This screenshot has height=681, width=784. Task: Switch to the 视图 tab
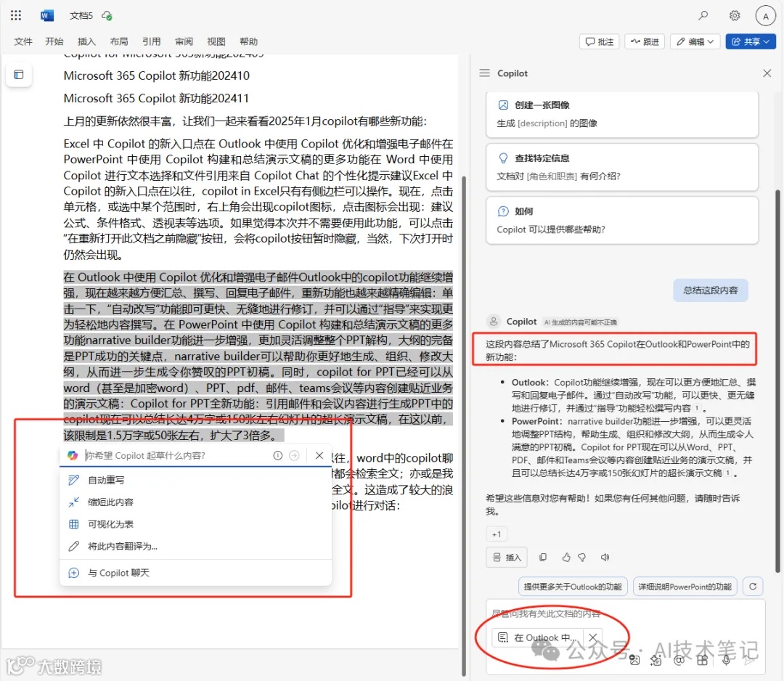tap(216, 41)
